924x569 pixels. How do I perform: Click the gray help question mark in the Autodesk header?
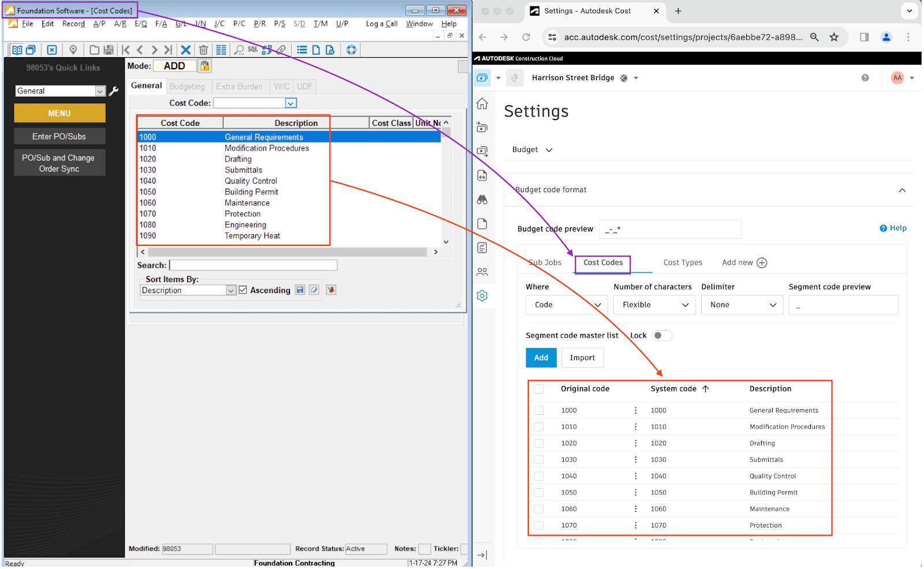865,78
